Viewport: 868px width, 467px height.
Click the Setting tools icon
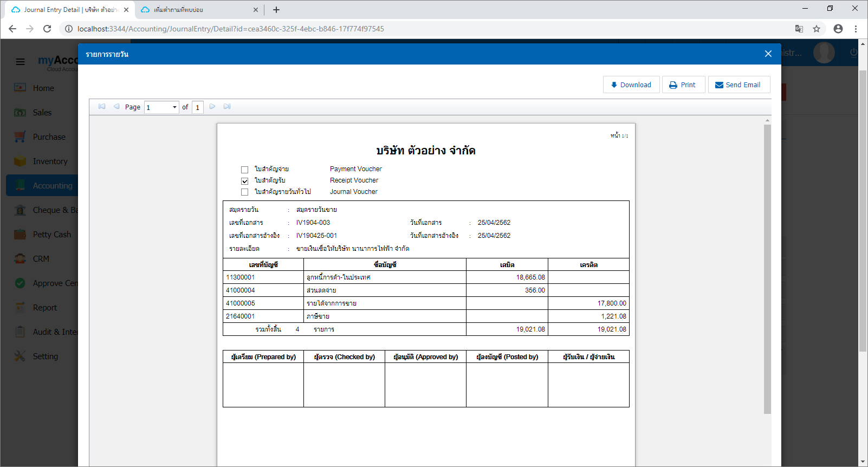pos(20,356)
